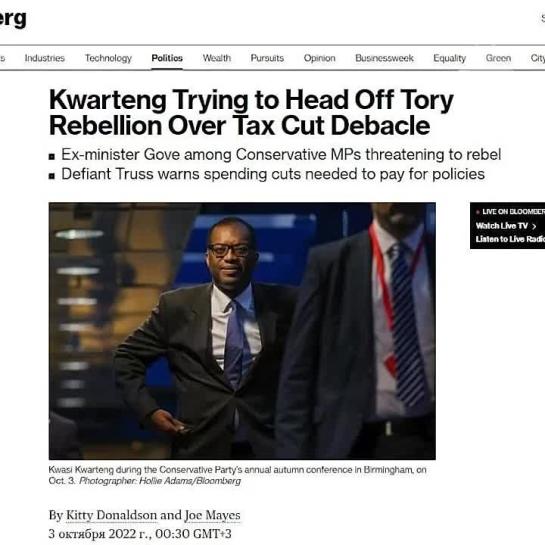Open the Technology section
Image resolution: width=545 pixels, height=545 pixels.
[108, 58]
